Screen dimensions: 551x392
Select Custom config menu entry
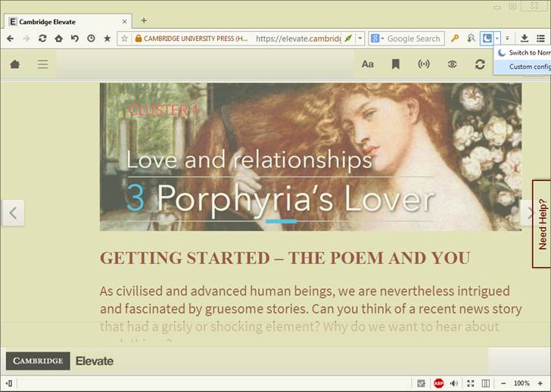click(x=529, y=67)
